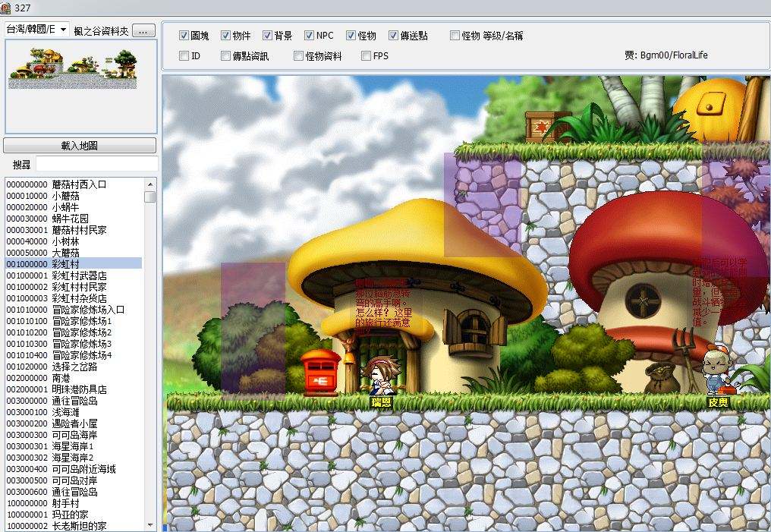
Task: Click the pitchfork beside the red mushroom house
Action: 685,349
